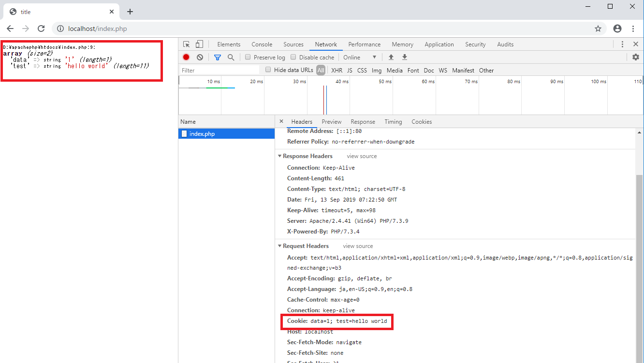Reload the page in browser toolbar

[x=41, y=29]
